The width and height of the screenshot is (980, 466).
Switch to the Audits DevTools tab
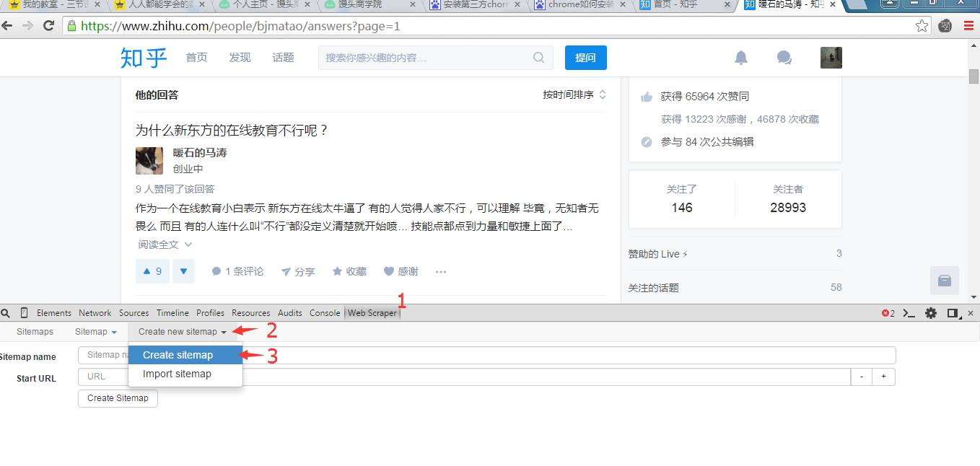(x=290, y=313)
